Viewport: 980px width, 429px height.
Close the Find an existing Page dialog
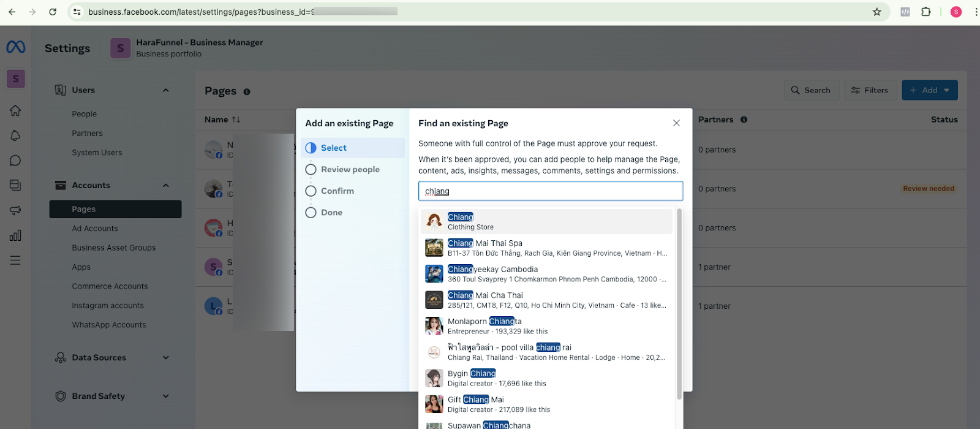pos(676,123)
